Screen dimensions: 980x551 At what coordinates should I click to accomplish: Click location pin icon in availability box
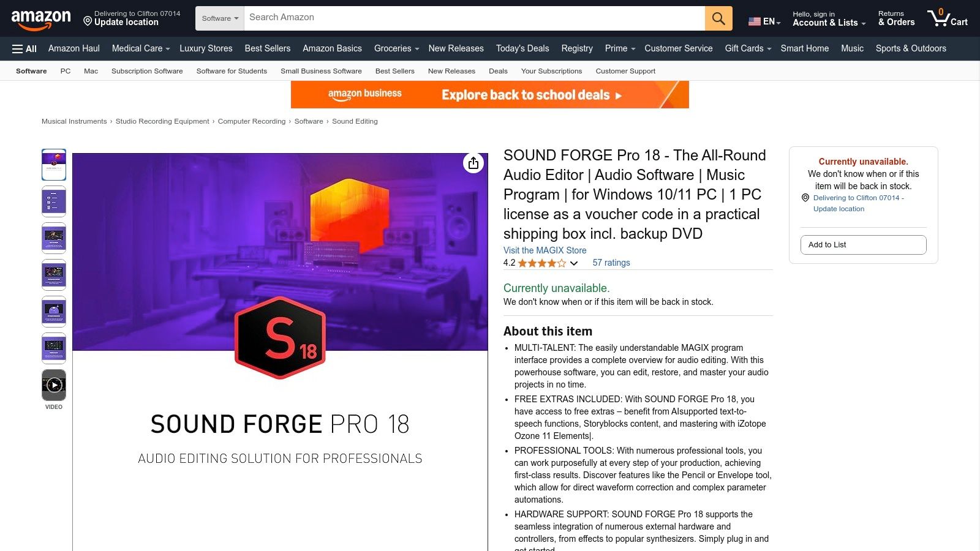[x=805, y=198]
